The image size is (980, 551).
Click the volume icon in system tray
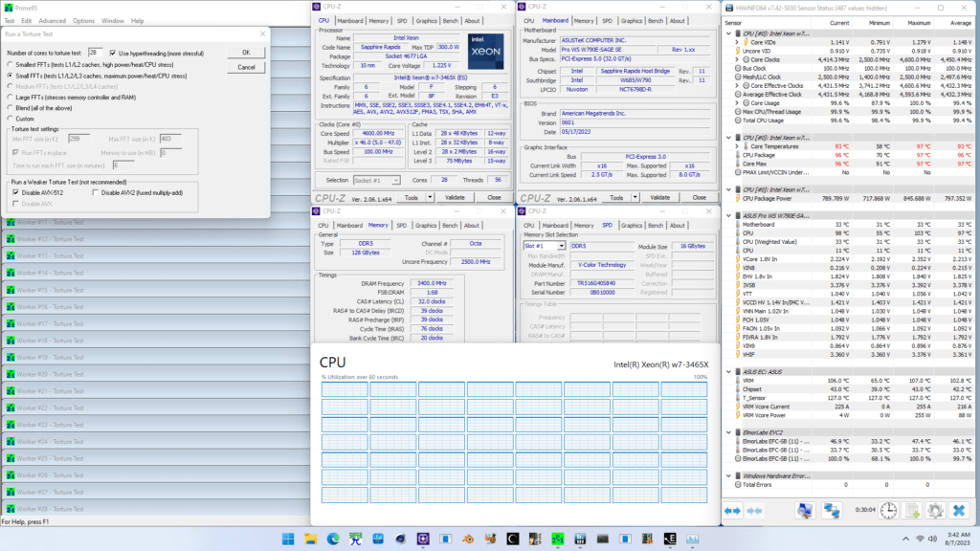pos(932,539)
